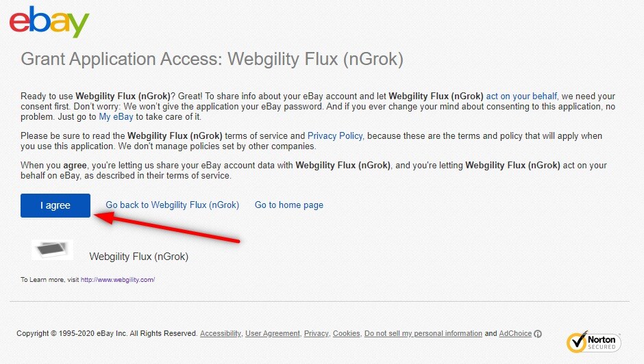Viewport: 644px width, 364px height.
Task: Click the copyright 1995-2020 eBay Inc. text
Action: 107,333
